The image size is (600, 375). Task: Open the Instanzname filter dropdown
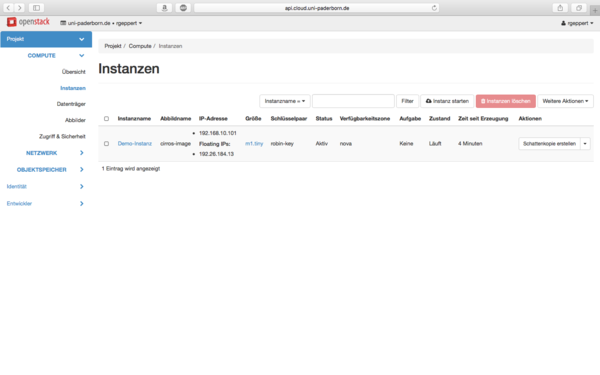tap(285, 101)
